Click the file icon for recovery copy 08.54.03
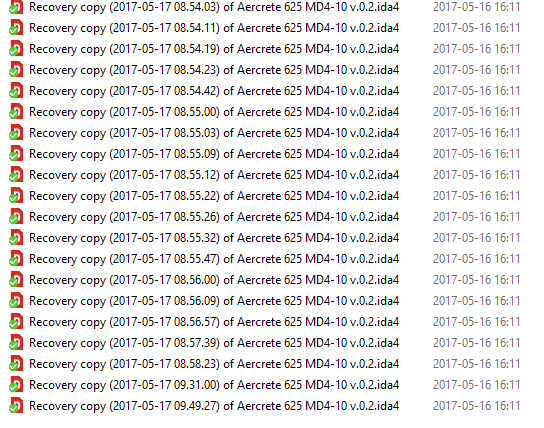Viewport: 544px width, 428px height. [x=16, y=7]
